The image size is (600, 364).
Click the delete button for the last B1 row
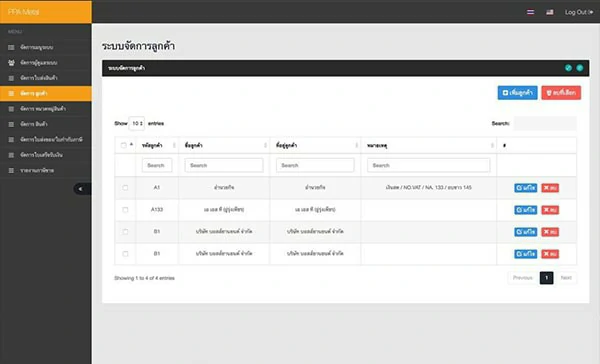point(550,254)
